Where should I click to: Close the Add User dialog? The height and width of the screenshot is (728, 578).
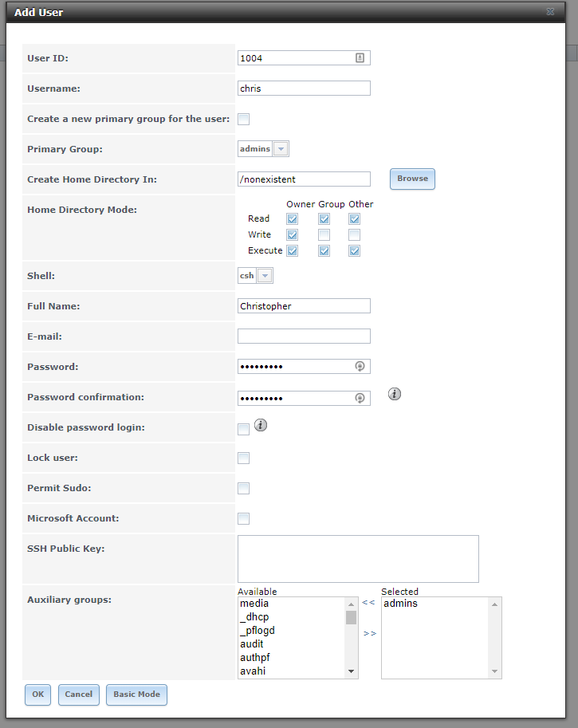[550, 12]
